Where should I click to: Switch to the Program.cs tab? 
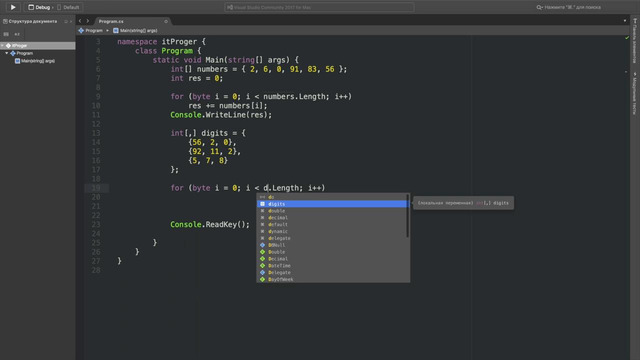click(111, 21)
